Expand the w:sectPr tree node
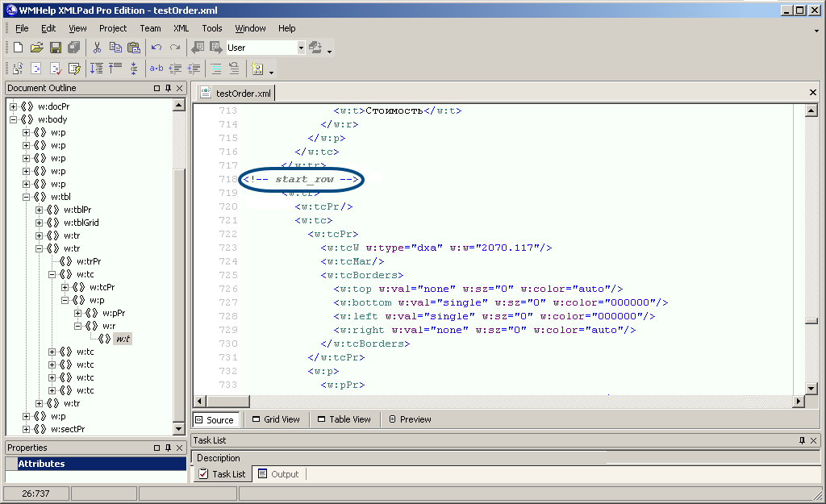 tap(27, 429)
